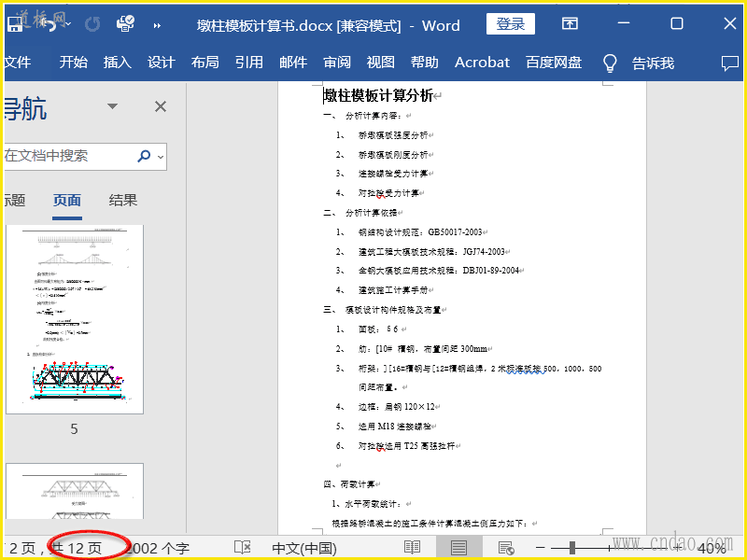The width and height of the screenshot is (747, 560).
Task: Select the page thumbnail below page 5
Action: click(x=75, y=491)
